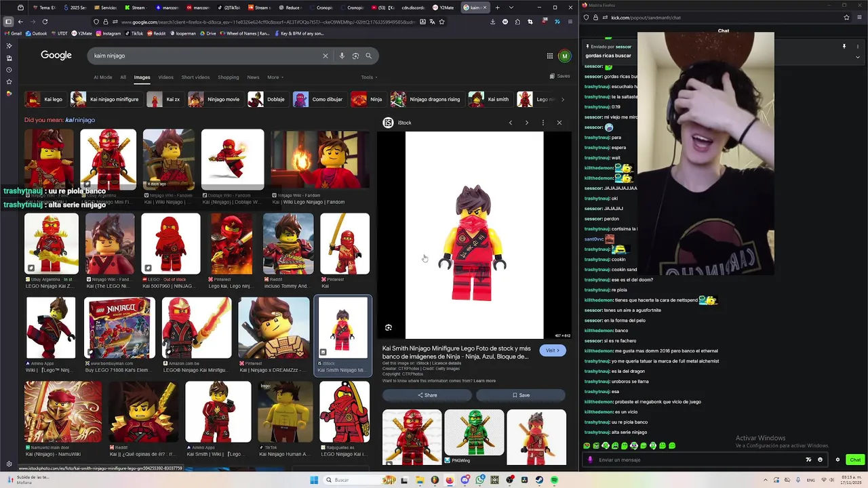Switch to the All results tab
Viewport: 868px width, 488px height.
123,77
